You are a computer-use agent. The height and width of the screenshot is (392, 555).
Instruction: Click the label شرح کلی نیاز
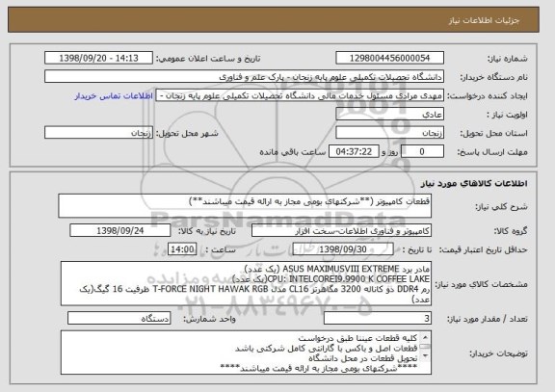(x=501, y=207)
